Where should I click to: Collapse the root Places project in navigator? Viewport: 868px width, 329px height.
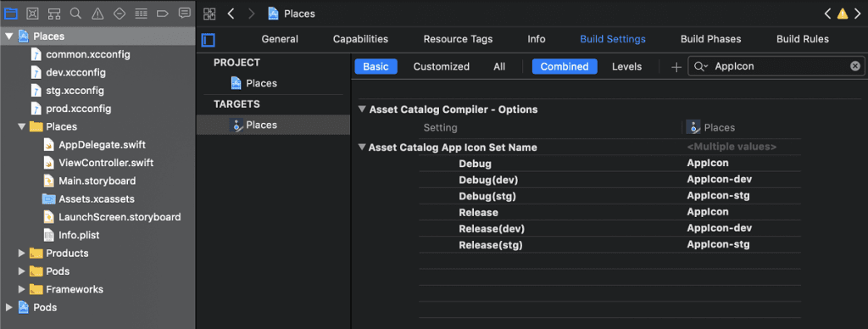click(8, 36)
